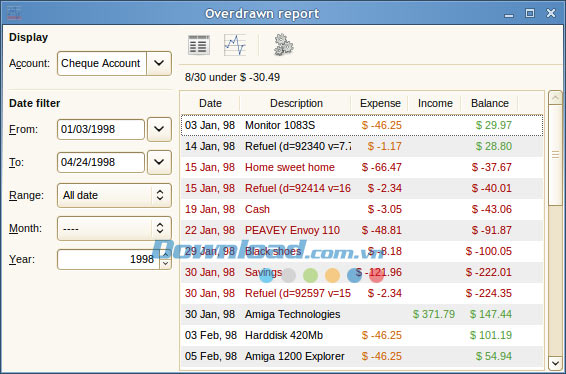Maximize the Overdrawn report window

coord(530,13)
